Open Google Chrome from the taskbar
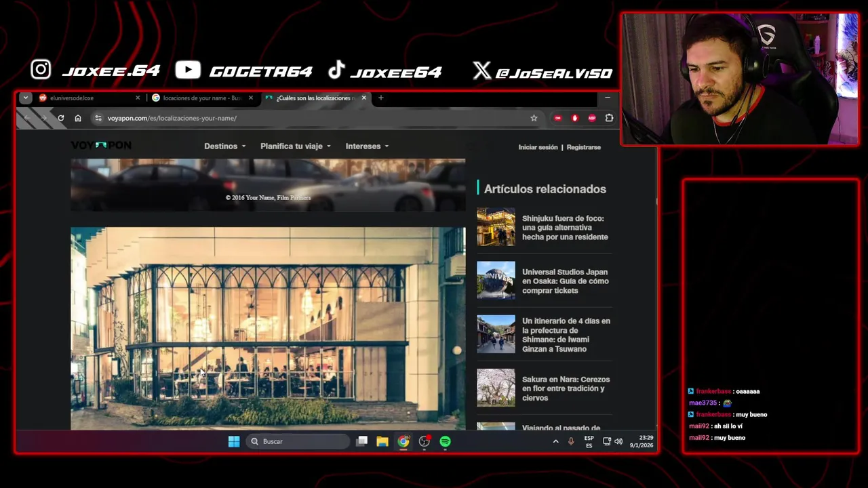Screen dimensions: 868x488 403,441
